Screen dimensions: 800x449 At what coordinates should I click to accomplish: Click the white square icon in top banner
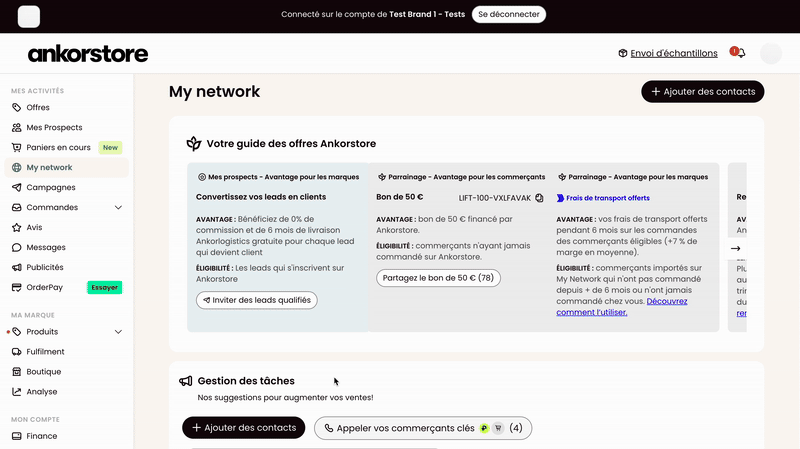(x=30, y=16)
